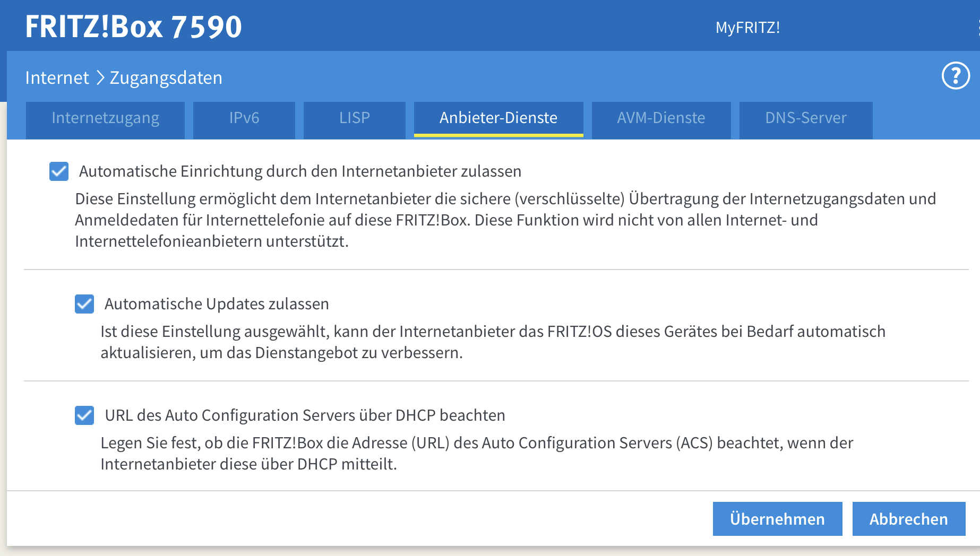Open the IPv6 tab

[x=244, y=120]
